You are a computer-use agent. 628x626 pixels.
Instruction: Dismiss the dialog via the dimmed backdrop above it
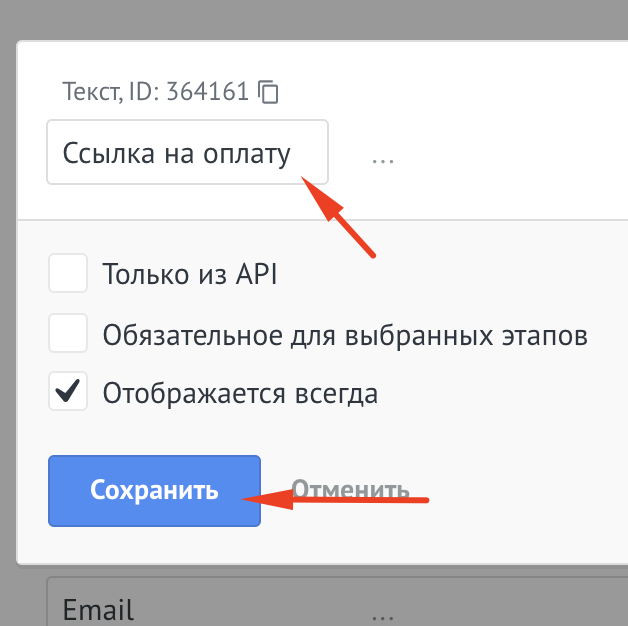click(x=314, y=19)
